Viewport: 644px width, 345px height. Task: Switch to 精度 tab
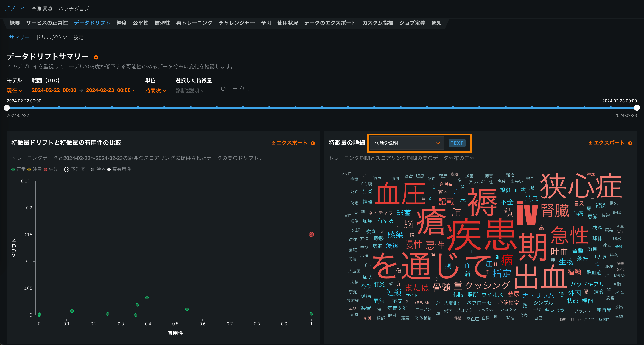coord(122,23)
